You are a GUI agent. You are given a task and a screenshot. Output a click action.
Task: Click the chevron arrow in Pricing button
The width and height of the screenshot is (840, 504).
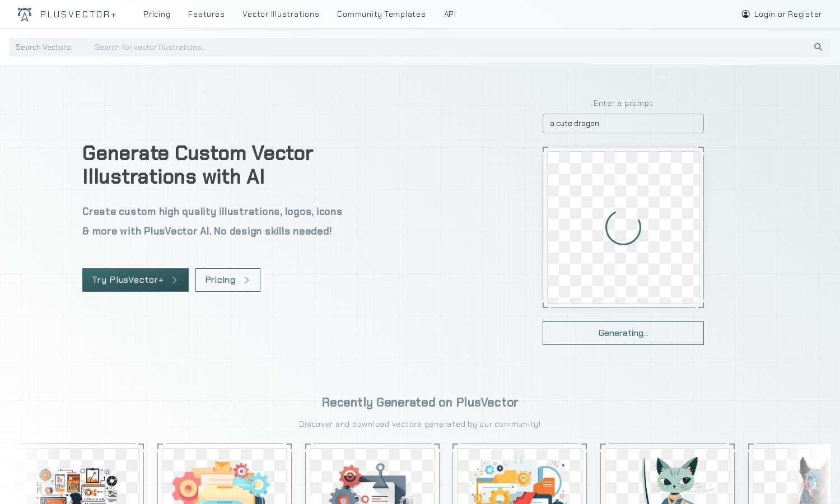[246, 280]
